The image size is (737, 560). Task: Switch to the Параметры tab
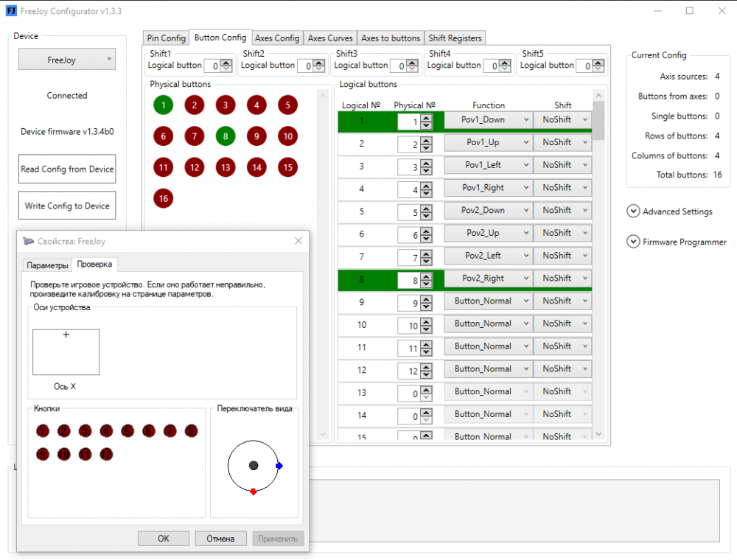[x=47, y=265]
